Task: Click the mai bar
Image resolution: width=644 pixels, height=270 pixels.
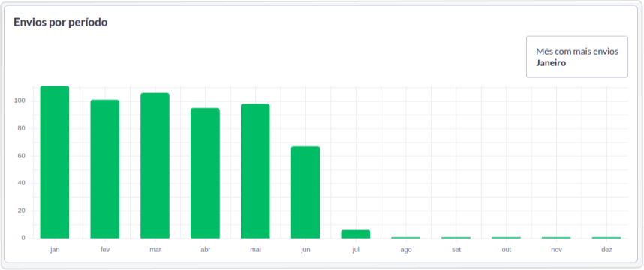Action: pyautogui.click(x=255, y=171)
